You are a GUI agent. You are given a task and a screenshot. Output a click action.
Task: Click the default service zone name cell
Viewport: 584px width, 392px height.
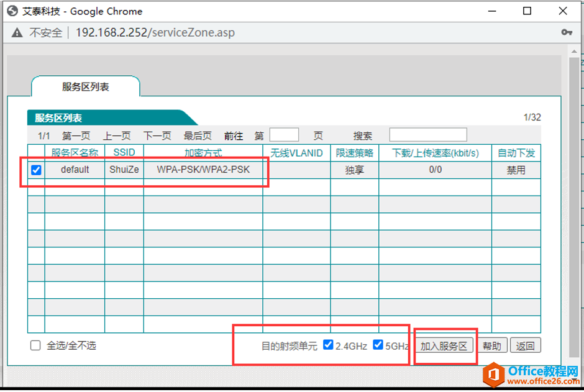click(75, 170)
